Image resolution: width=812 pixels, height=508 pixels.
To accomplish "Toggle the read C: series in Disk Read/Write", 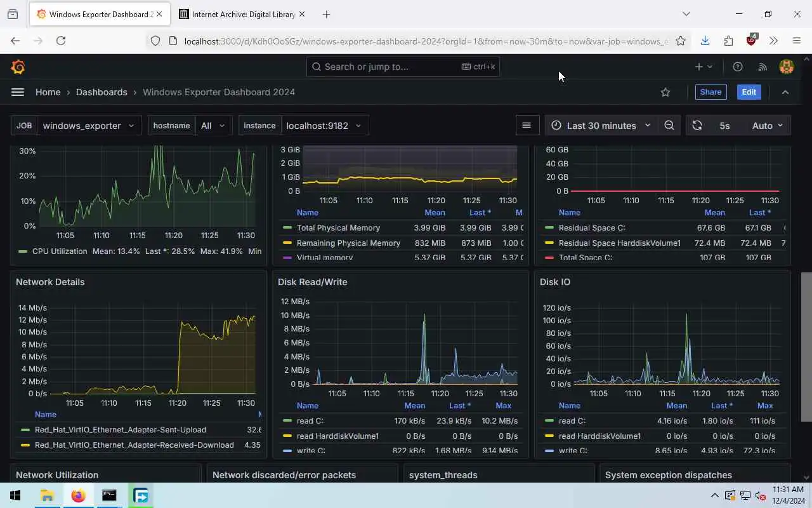I will [x=310, y=421].
